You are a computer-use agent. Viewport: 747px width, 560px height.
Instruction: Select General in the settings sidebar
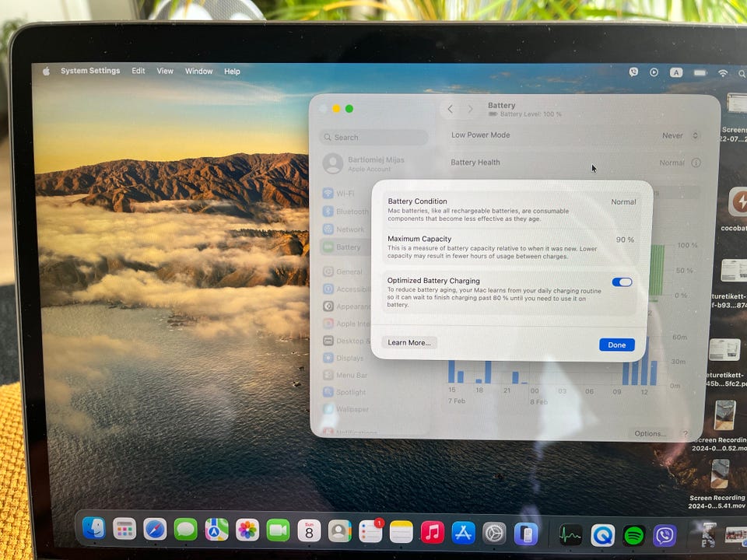[x=343, y=272]
